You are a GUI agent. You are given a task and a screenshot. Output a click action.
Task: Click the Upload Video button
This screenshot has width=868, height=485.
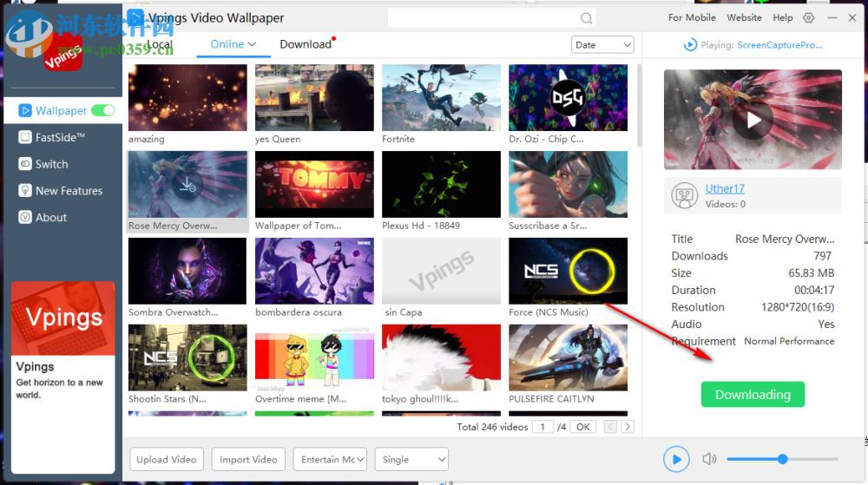click(167, 459)
